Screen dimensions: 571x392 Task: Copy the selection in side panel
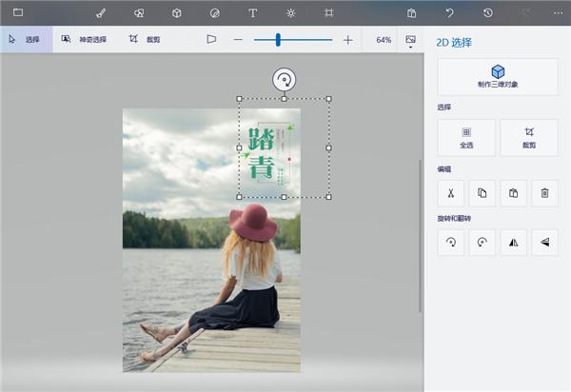[x=482, y=193]
